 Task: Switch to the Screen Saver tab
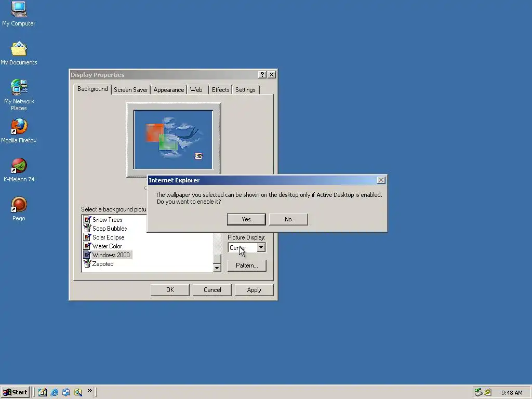[x=130, y=90]
